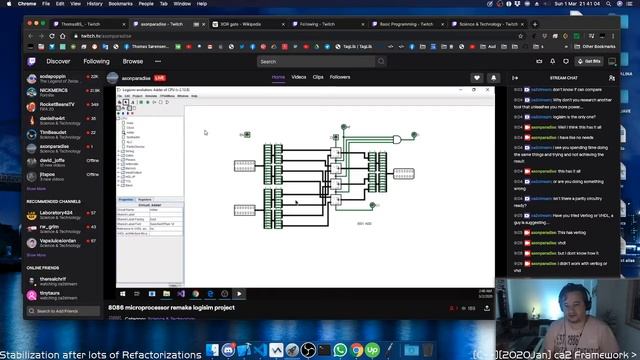Go to Following in Twitch nav
Image resolution: width=640 pixels, height=360 pixels.
pos(96,61)
